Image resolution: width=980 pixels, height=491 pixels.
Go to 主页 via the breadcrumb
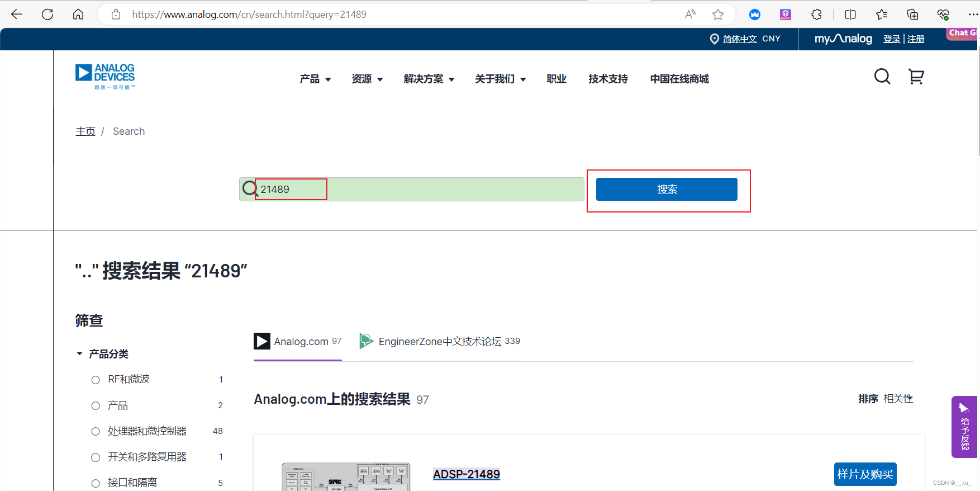(x=85, y=131)
